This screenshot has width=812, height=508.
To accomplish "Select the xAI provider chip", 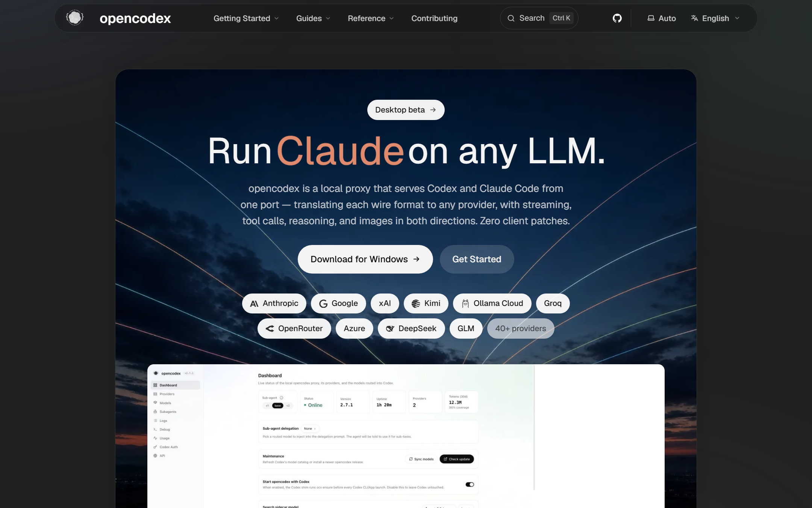I will tap(385, 303).
